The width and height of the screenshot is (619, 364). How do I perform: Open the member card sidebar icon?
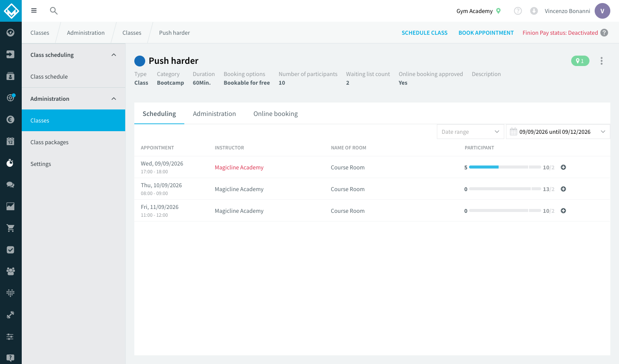coord(11,76)
